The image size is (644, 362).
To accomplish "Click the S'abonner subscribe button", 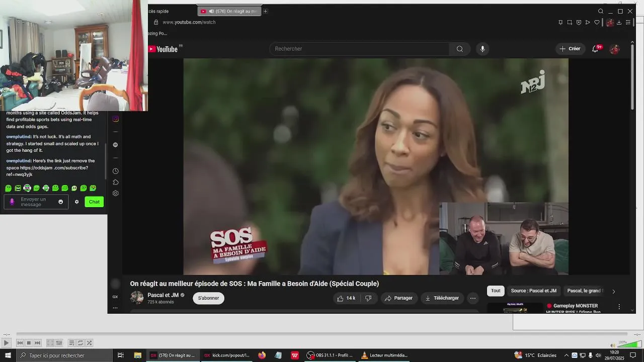I will click(208, 298).
